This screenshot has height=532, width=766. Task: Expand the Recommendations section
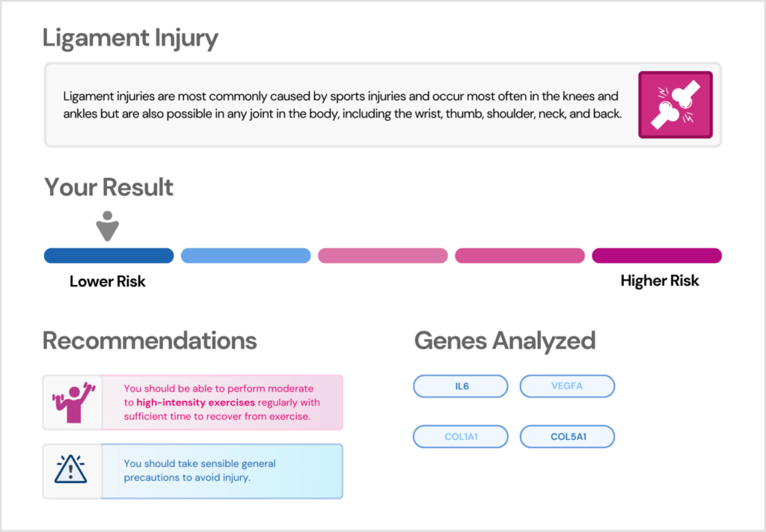149,340
